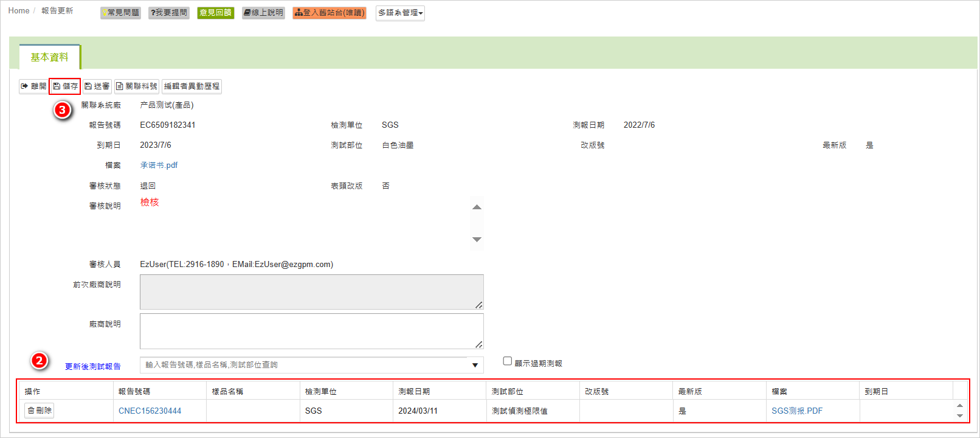The height and width of the screenshot is (438, 980).
Task: Click the 2022/7/6 report date value
Action: pos(639,125)
